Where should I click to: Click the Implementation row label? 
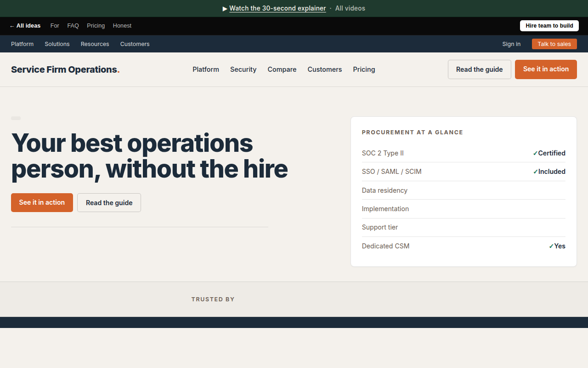click(385, 209)
